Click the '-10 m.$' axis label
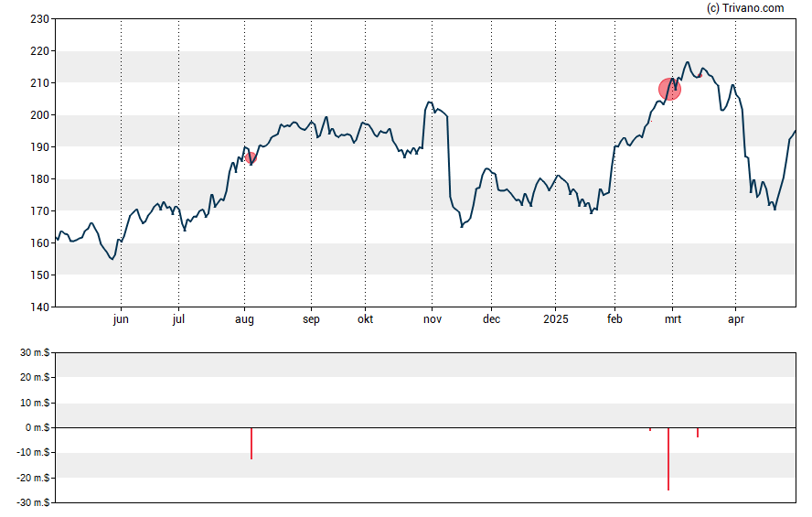The width and height of the screenshot is (812, 517). pyautogui.click(x=33, y=453)
